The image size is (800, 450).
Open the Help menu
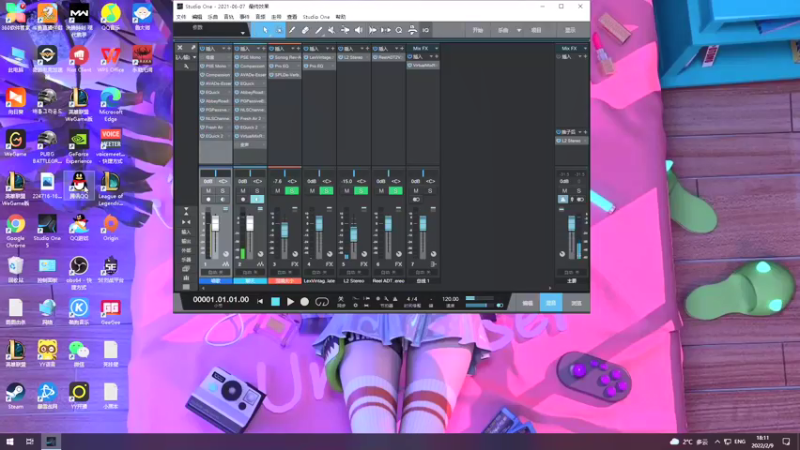(x=341, y=17)
